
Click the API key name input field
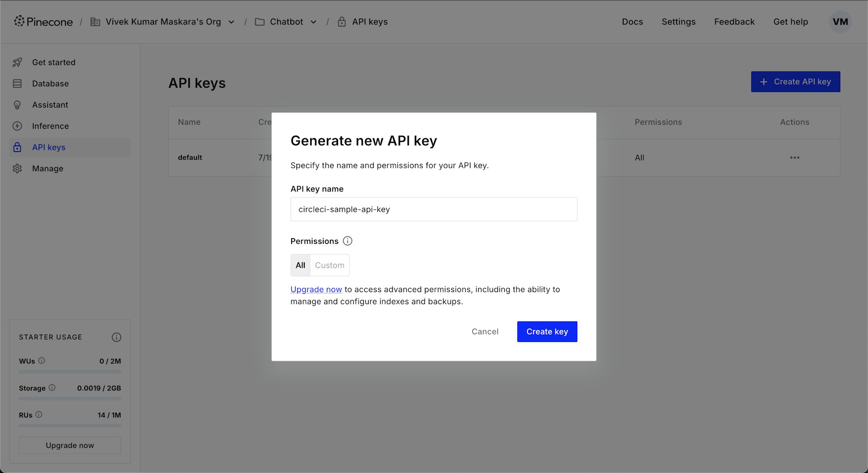434,209
